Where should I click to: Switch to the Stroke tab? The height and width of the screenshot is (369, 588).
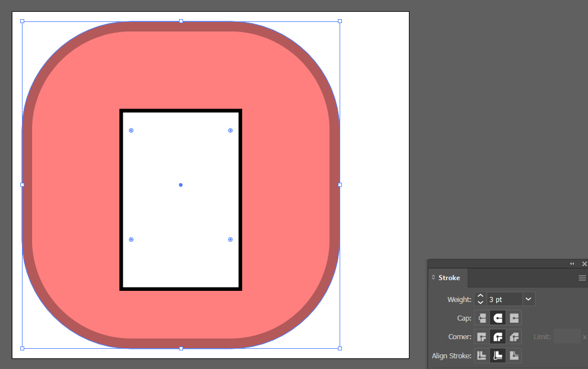coord(449,278)
